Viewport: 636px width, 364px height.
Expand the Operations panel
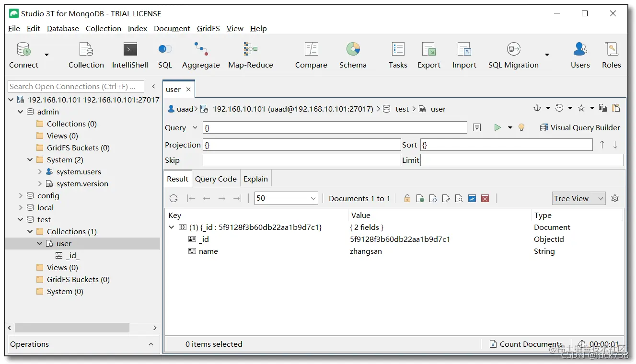[x=151, y=344]
